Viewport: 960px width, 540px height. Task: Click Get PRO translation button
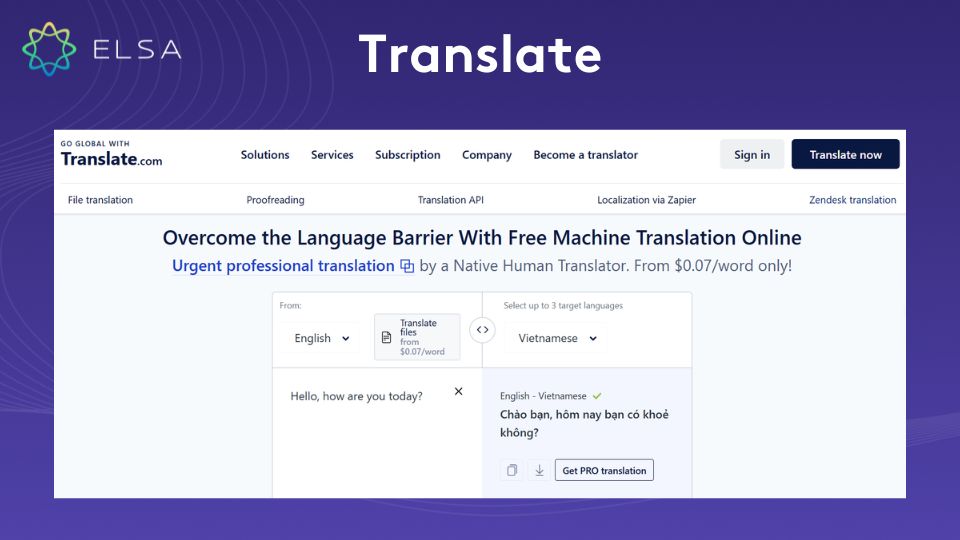pyautogui.click(x=604, y=470)
